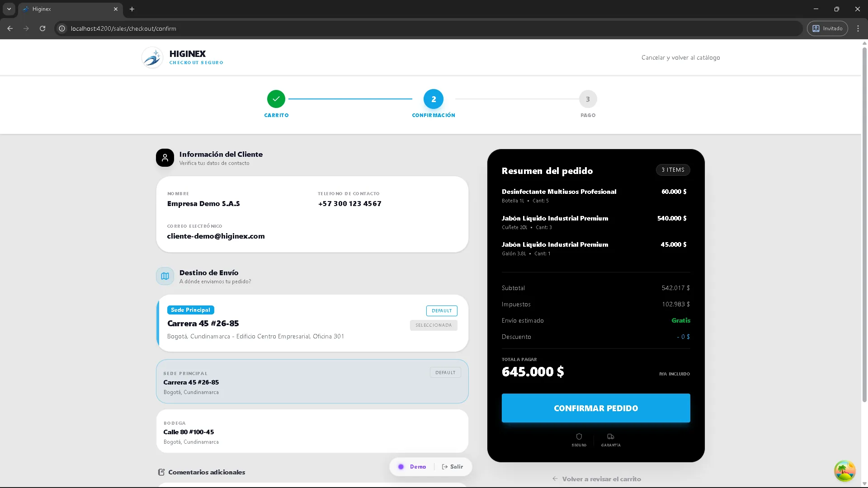Screen dimensions: 868x488
Task: Open Chrome's three-dot menu
Action: coord(858,28)
